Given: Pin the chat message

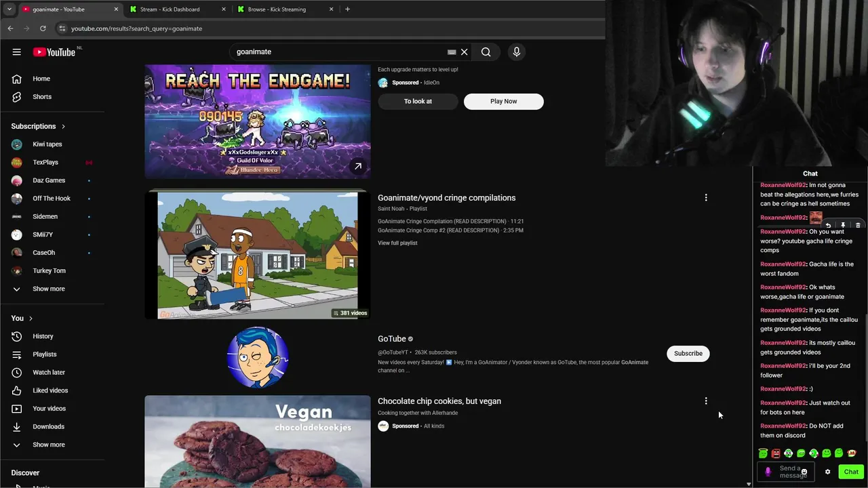Looking at the screenshot, I should point(843,226).
